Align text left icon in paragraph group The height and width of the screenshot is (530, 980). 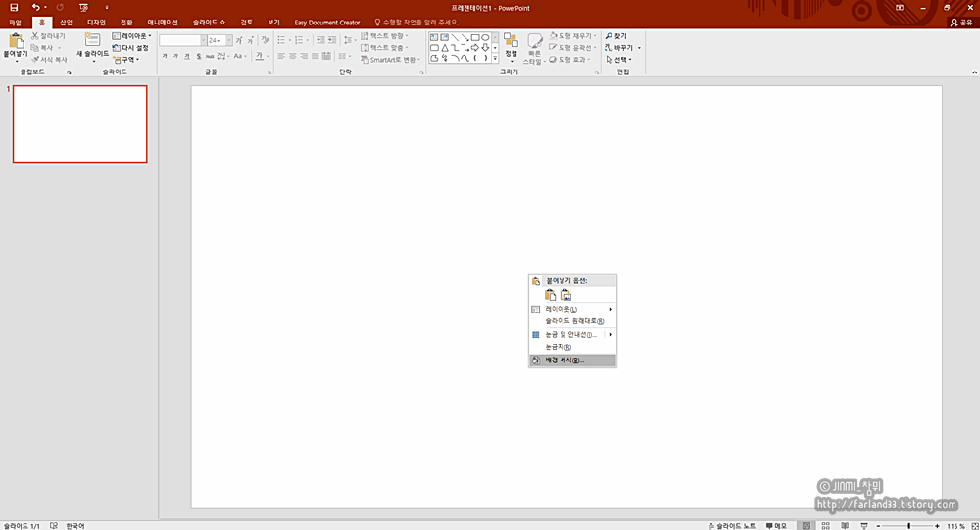tap(281, 56)
